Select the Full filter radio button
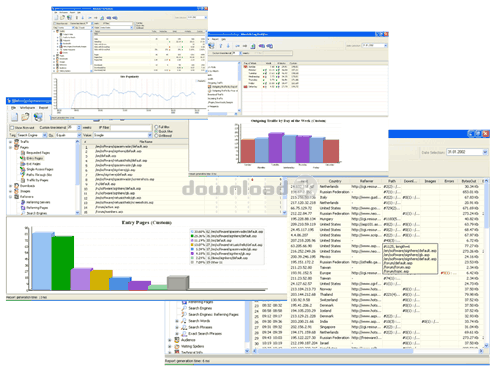 [x=156, y=127]
